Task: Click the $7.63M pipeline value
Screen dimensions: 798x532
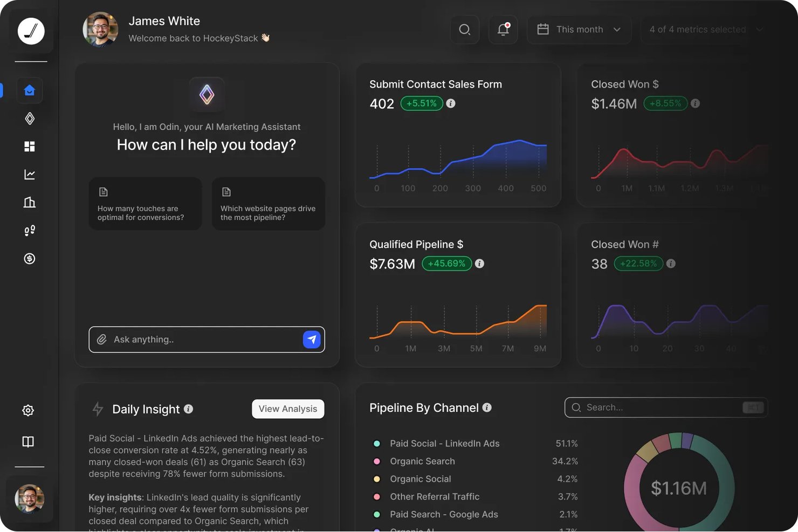Action: tap(393, 264)
